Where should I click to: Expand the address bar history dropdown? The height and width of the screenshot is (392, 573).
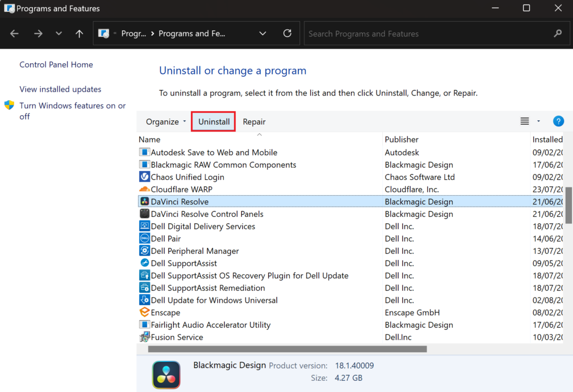coord(262,34)
